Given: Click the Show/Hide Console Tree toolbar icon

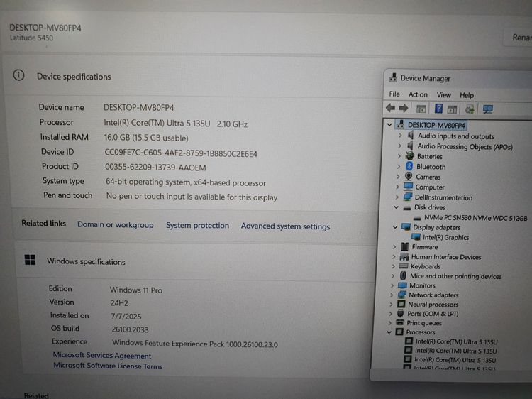Looking at the screenshot, I should coord(421,109).
